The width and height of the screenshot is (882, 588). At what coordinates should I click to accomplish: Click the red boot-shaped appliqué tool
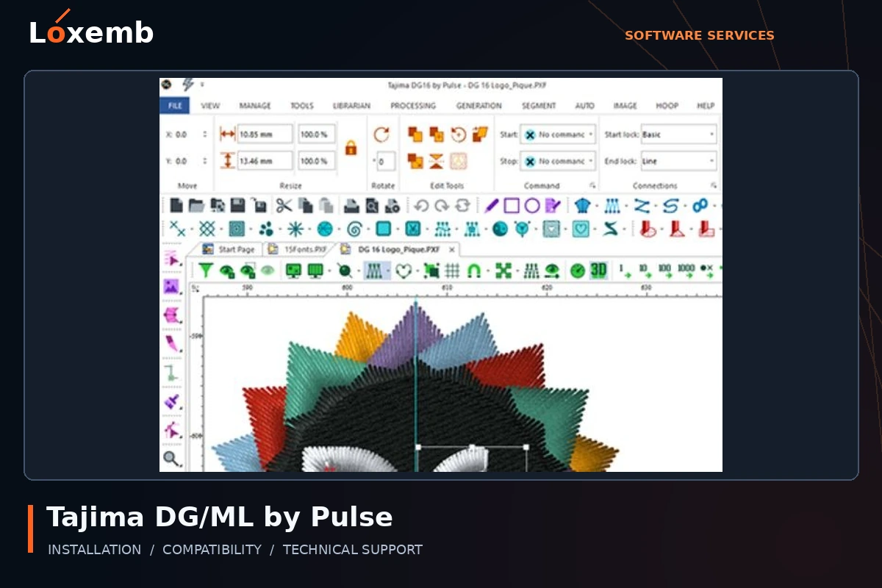coord(648,229)
